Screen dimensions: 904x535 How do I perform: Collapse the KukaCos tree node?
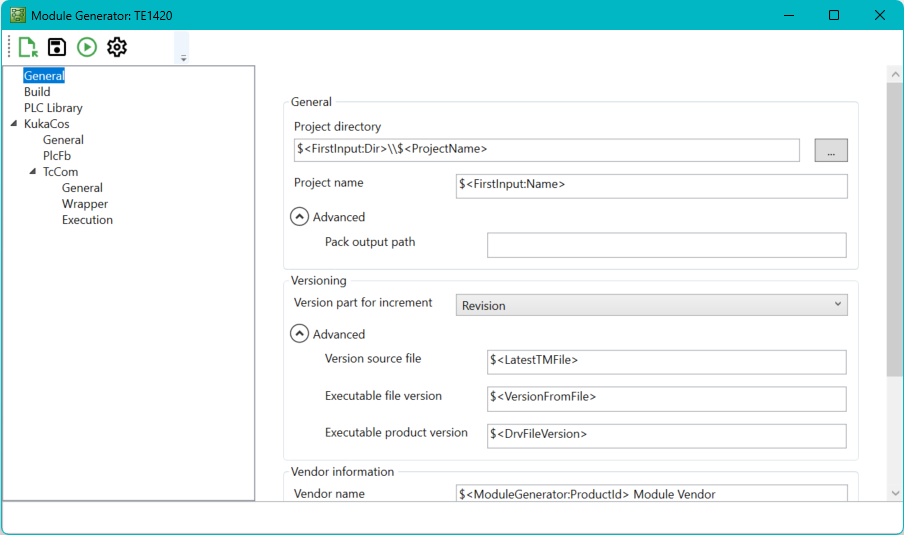pyautogui.click(x=14, y=124)
